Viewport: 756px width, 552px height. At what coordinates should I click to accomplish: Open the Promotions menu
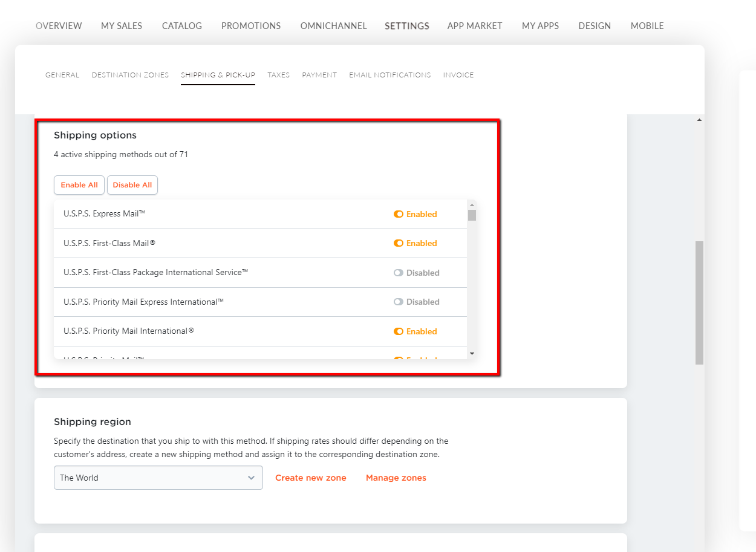(251, 26)
